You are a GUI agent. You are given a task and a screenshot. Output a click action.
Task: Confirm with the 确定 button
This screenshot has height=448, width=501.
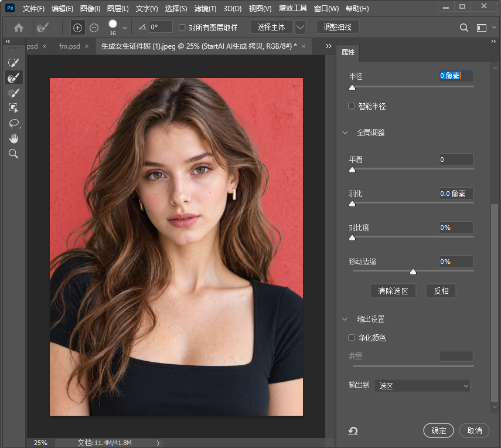[439, 430]
